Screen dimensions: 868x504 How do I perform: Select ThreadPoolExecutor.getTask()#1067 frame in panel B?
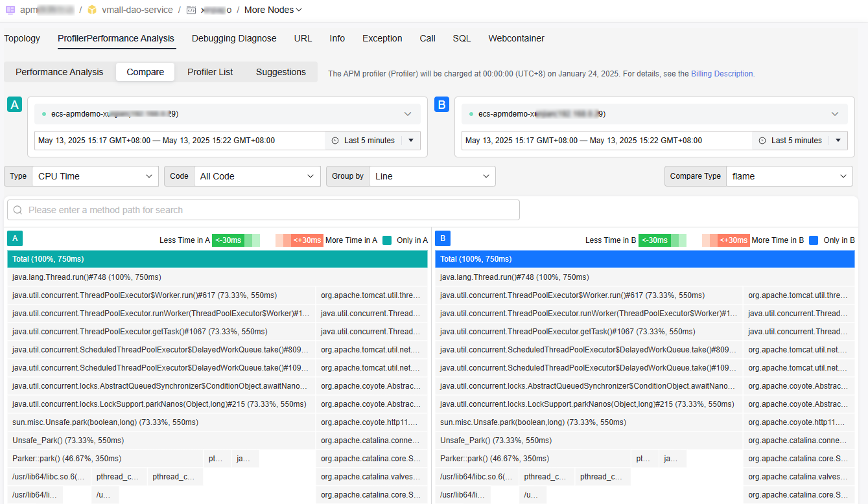click(589, 332)
